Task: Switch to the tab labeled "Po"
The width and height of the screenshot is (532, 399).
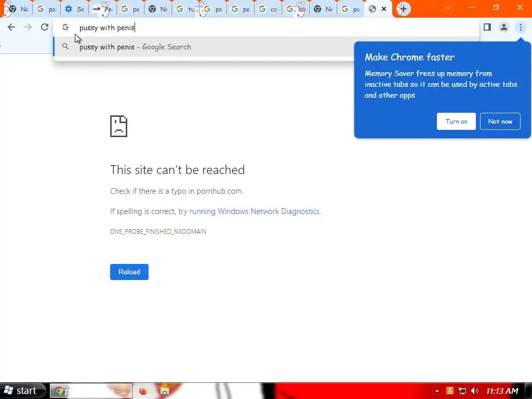Action: click(x=102, y=9)
